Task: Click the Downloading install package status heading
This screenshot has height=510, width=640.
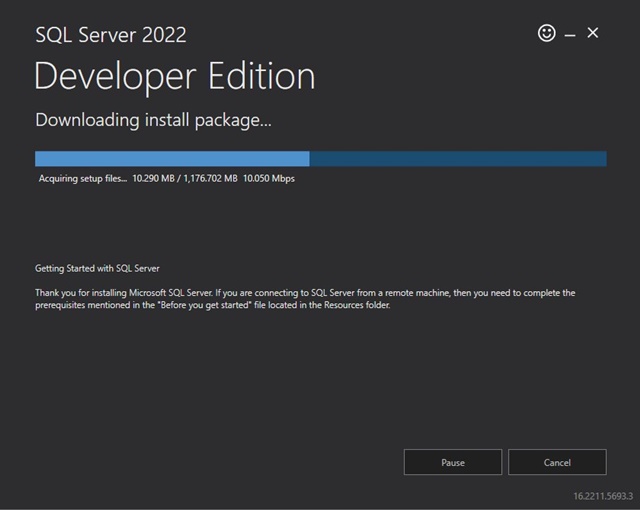Action: click(153, 120)
